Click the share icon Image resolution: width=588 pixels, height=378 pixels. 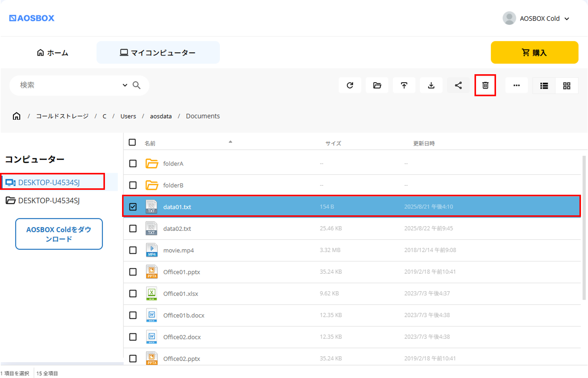[x=458, y=85]
